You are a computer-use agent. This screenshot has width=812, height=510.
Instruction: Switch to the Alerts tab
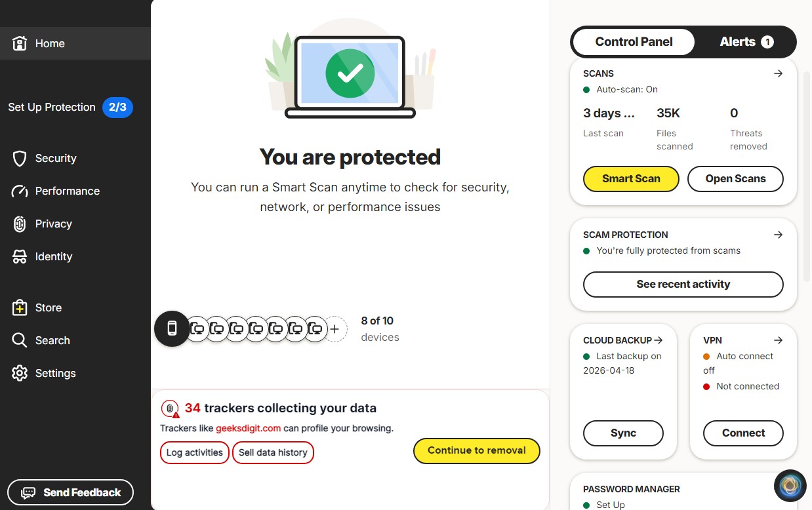click(x=746, y=42)
